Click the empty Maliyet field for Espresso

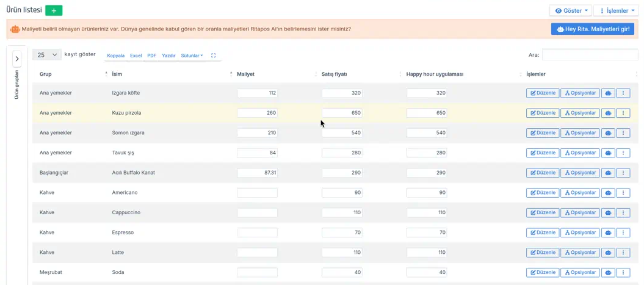(257, 233)
